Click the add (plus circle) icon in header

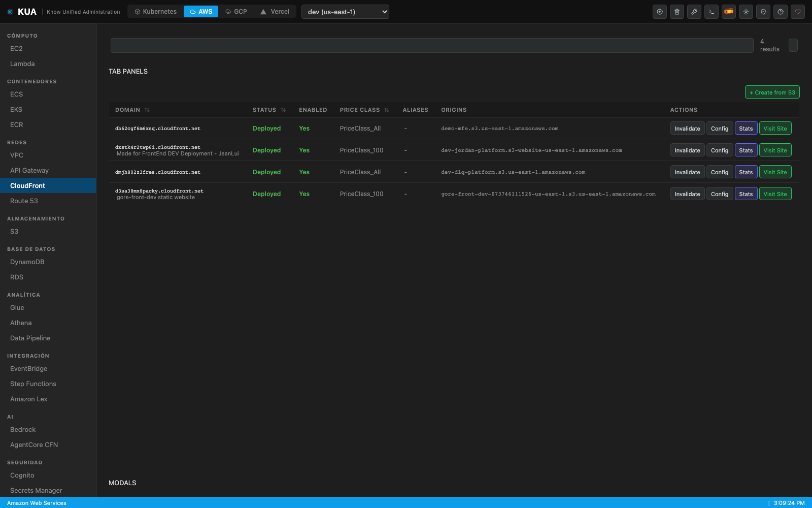point(660,12)
